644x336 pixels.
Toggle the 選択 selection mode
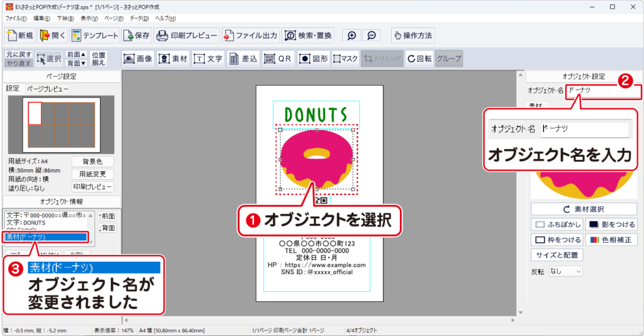tap(49, 59)
